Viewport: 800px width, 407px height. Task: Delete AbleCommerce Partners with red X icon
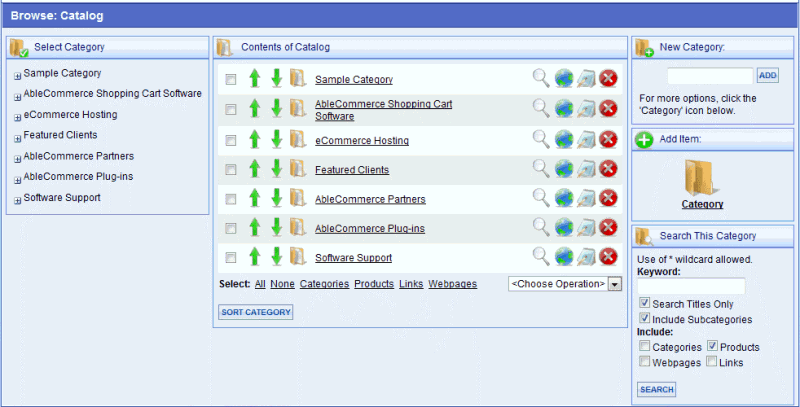[608, 197]
